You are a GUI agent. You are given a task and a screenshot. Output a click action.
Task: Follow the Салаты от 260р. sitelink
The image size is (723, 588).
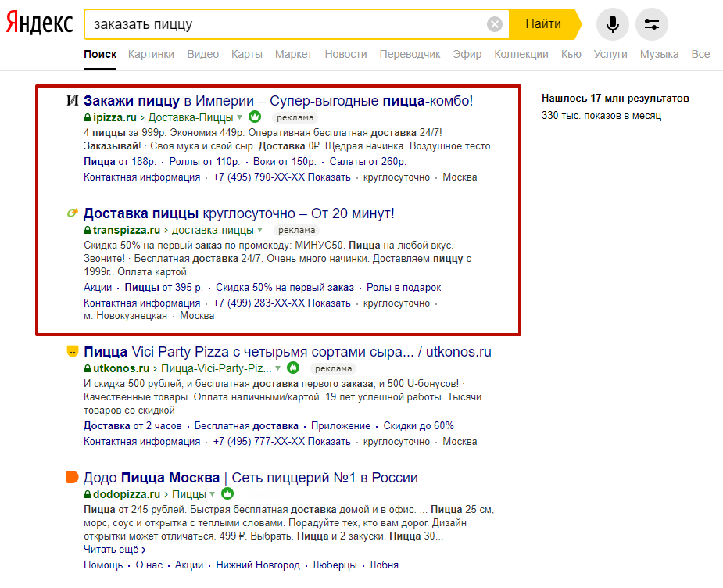tap(368, 162)
